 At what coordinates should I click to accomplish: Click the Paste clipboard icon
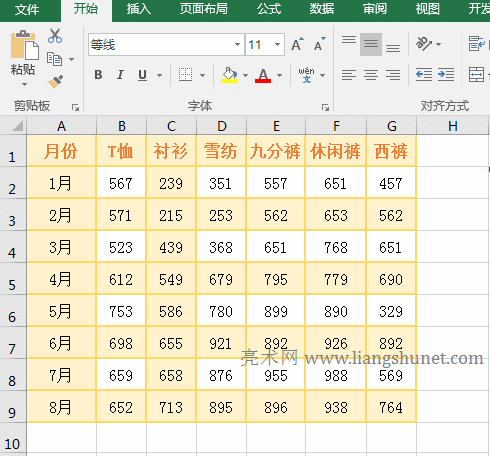pos(24,46)
